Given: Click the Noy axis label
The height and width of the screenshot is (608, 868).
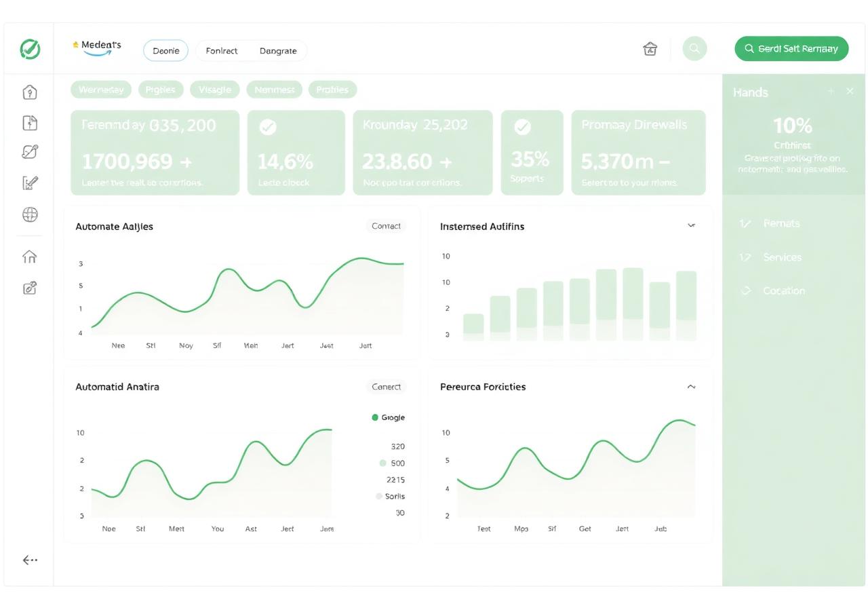Looking at the screenshot, I should 186,345.
